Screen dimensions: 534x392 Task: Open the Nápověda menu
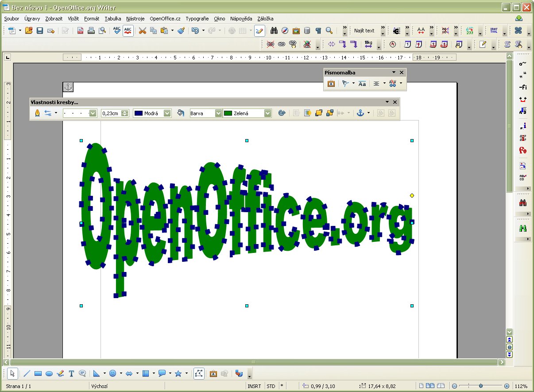click(241, 19)
